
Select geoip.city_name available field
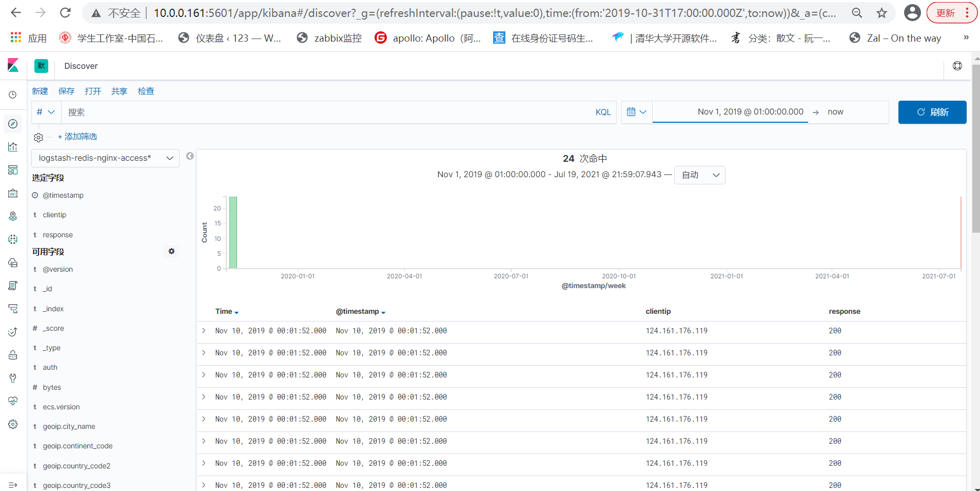tap(69, 426)
